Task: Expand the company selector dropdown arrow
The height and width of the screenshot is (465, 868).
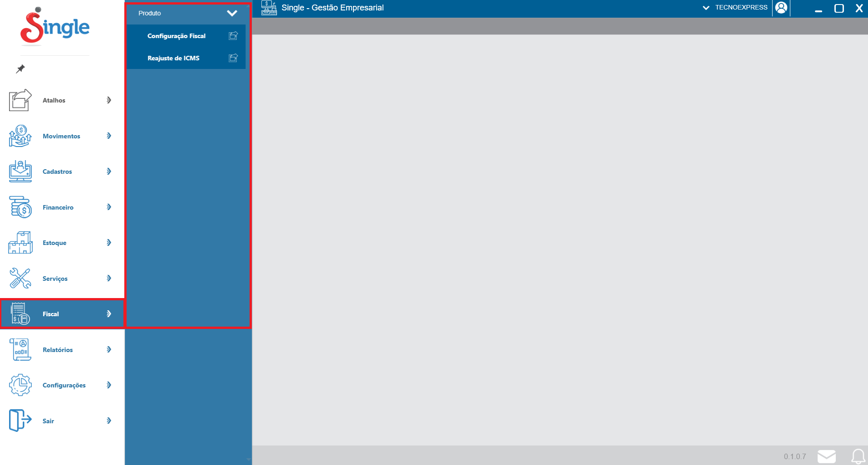Action: pos(706,8)
